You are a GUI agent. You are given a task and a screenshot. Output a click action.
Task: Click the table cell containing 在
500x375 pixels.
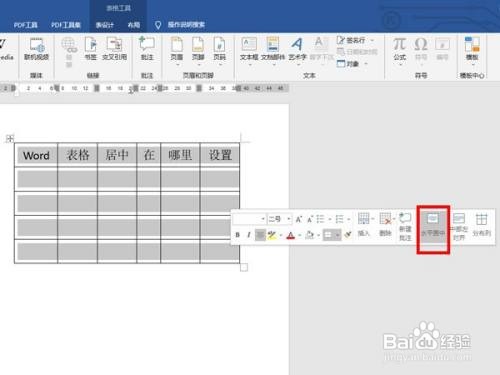point(149,155)
